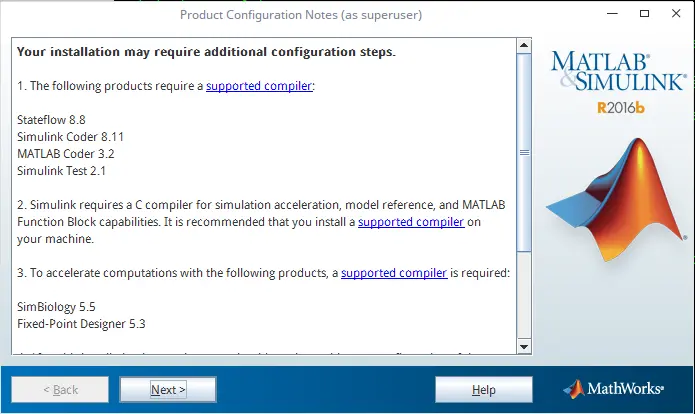Viewport: 695px width, 414px height.
Task: Click the vertical scrollbar thumb
Action: 524,152
